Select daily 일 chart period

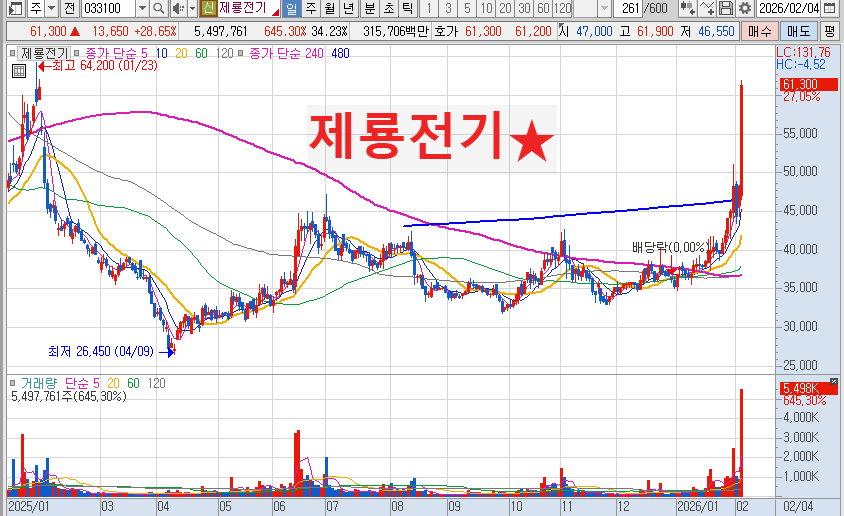click(291, 8)
